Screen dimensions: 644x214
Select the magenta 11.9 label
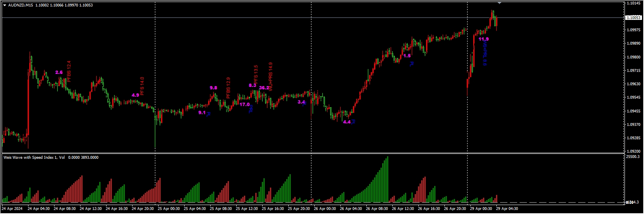[x=484, y=39]
